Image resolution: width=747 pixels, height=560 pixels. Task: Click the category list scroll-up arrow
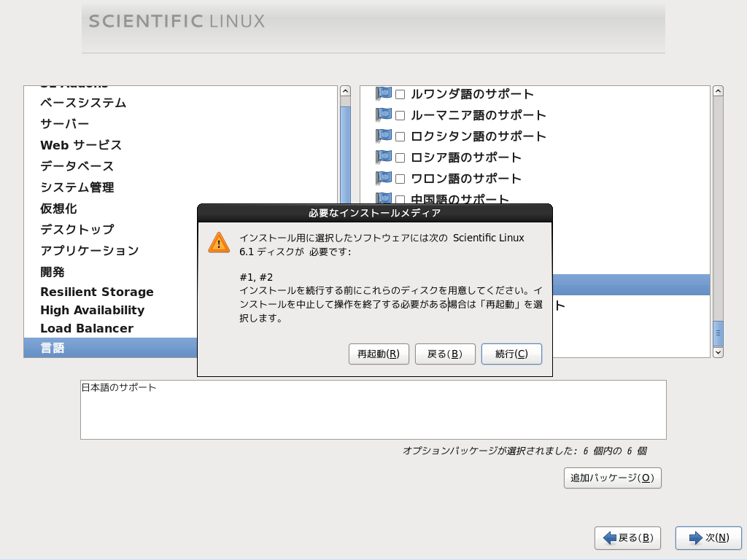point(345,91)
